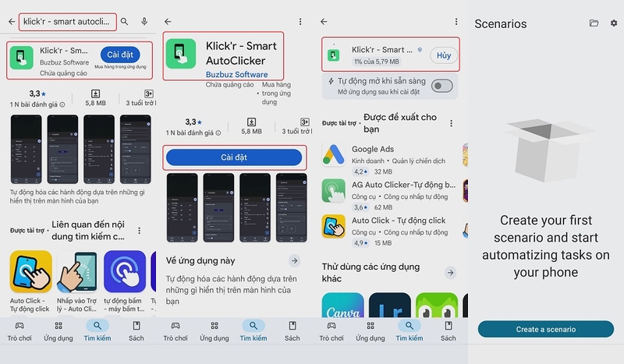Switch to the 'Trò chơi' tab in first screen
The image size is (624, 364).
point(19,331)
